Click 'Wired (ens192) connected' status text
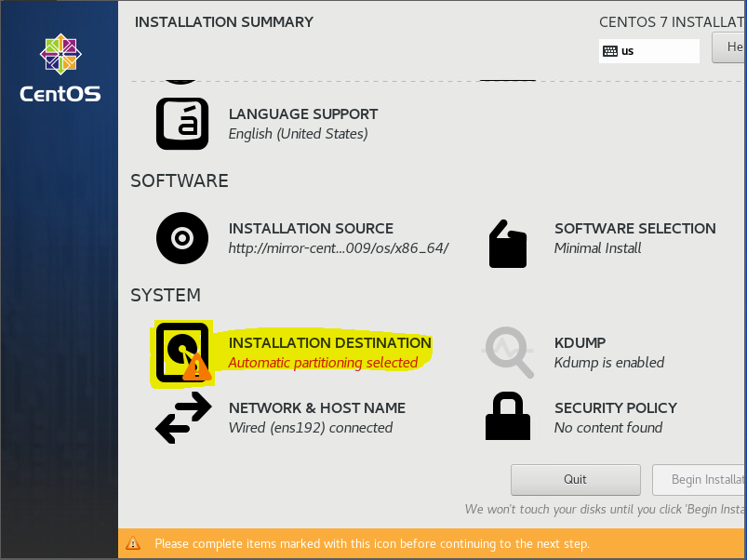This screenshot has width=747, height=560. click(311, 428)
